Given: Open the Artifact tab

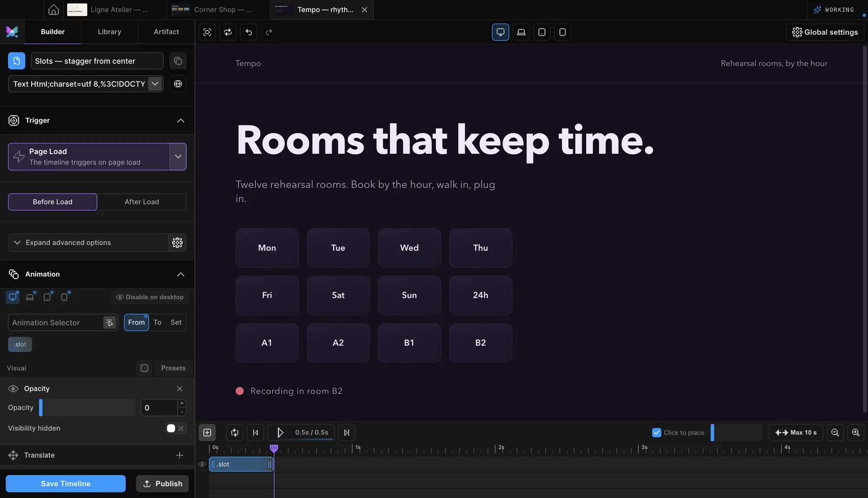Looking at the screenshot, I should pos(166,32).
